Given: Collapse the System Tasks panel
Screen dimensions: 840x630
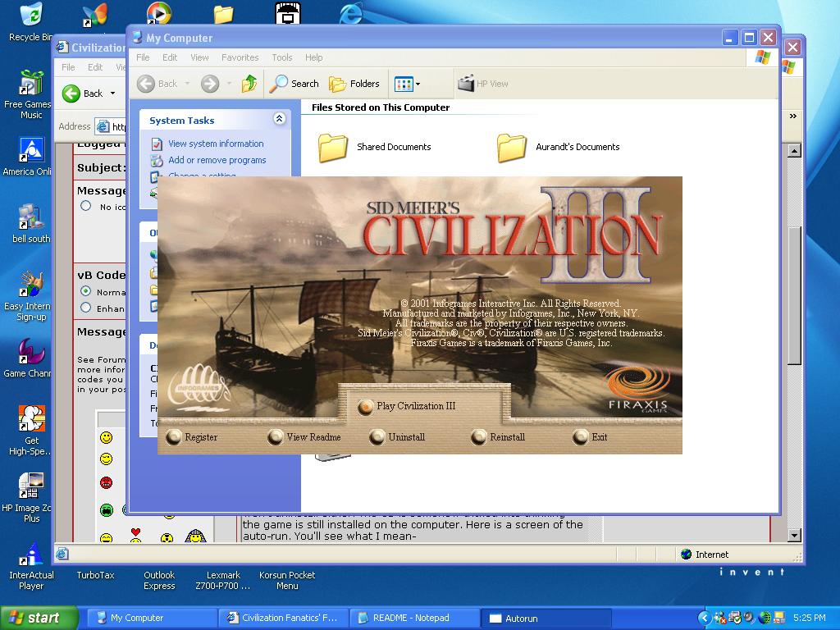Looking at the screenshot, I should (x=279, y=119).
